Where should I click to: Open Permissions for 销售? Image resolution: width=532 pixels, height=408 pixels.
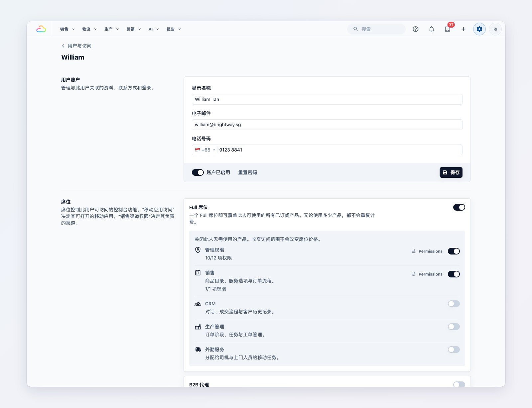[427, 274]
